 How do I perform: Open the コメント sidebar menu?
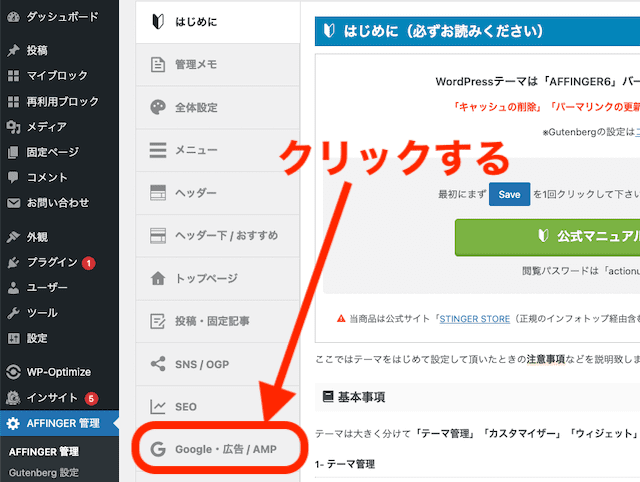click(x=60, y=178)
